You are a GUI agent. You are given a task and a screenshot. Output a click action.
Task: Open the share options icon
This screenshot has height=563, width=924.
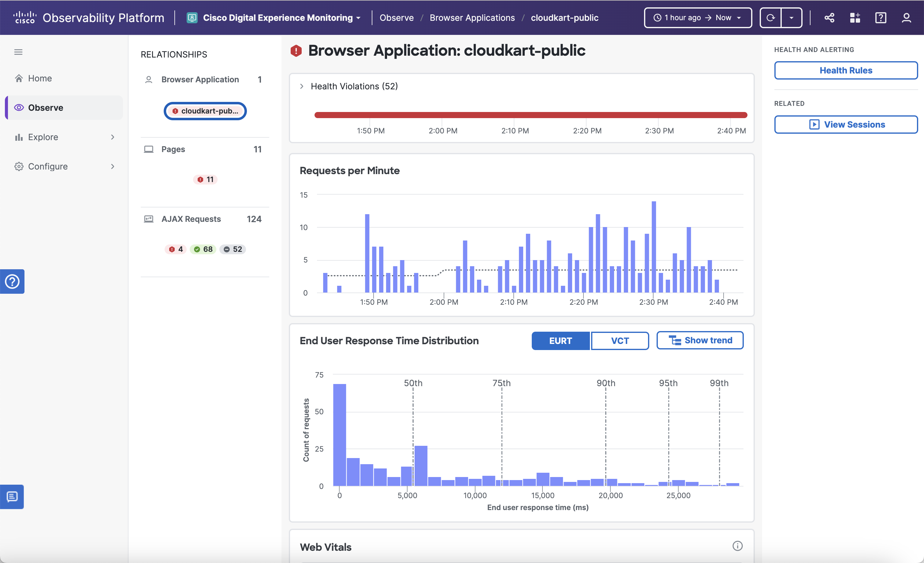click(x=829, y=17)
